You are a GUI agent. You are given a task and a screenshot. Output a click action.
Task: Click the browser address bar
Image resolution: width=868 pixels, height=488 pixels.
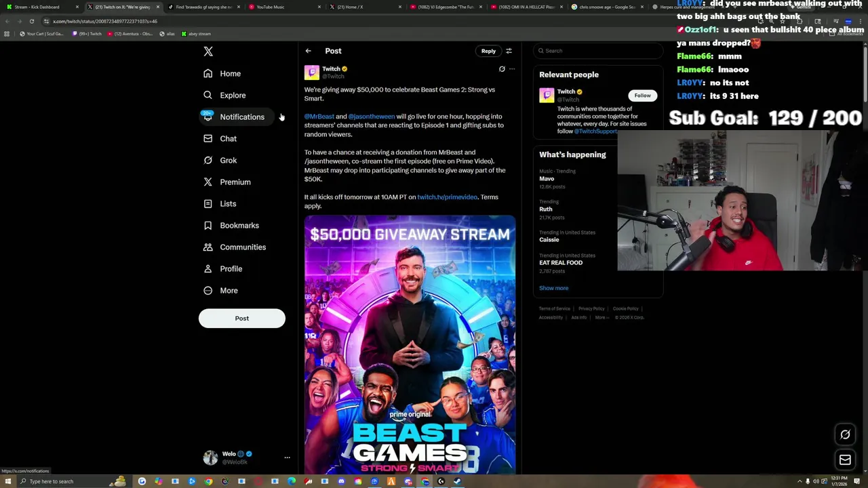click(407, 21)
